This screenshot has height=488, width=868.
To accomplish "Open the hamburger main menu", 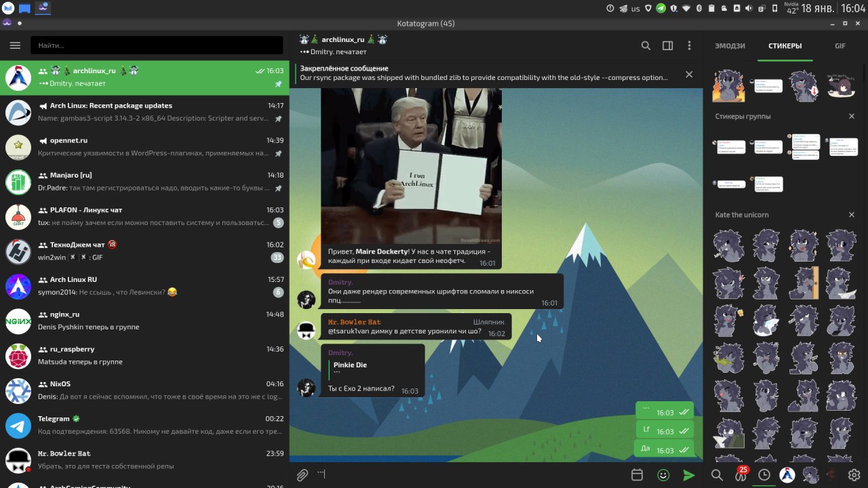I will 15,45.
